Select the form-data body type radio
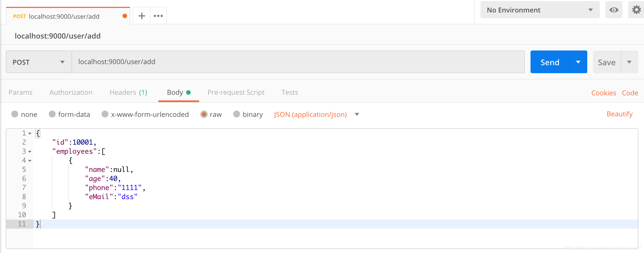Image resolution: width=644 pixels, height=253 pixels. [52, 114]
